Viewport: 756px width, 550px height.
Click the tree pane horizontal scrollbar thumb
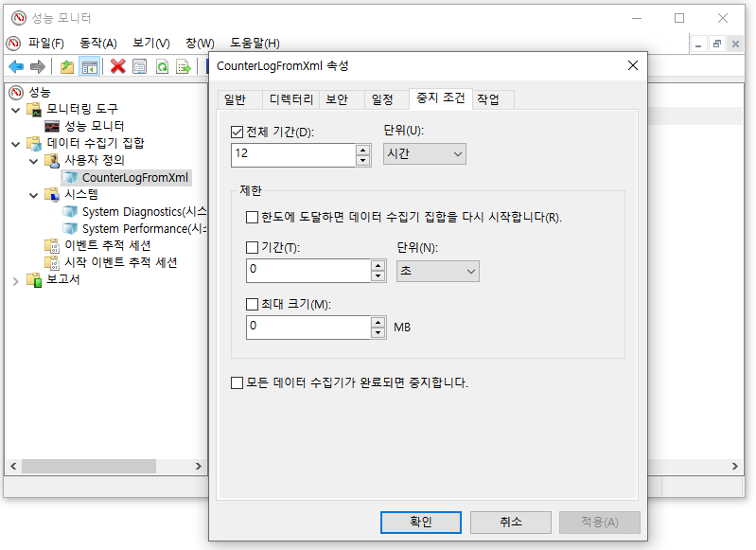(x=89, y=466)
